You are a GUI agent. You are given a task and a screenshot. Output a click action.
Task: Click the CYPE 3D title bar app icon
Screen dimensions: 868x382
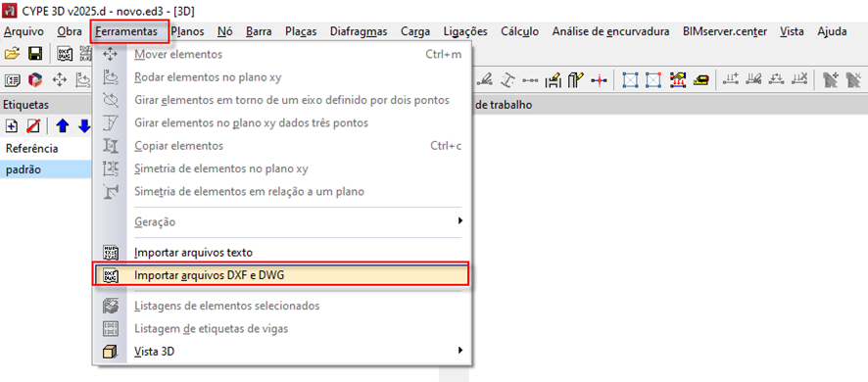click(x=10, y=10)
